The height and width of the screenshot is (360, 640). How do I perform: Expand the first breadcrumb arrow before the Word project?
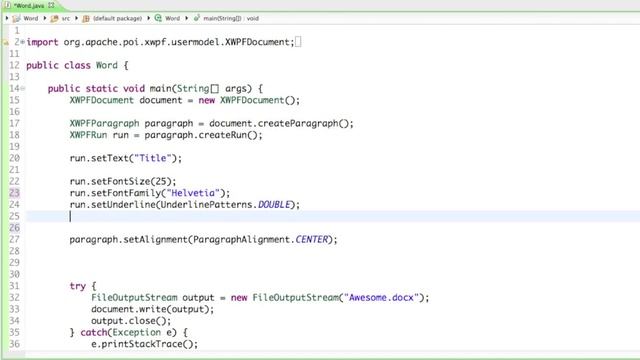7,18
